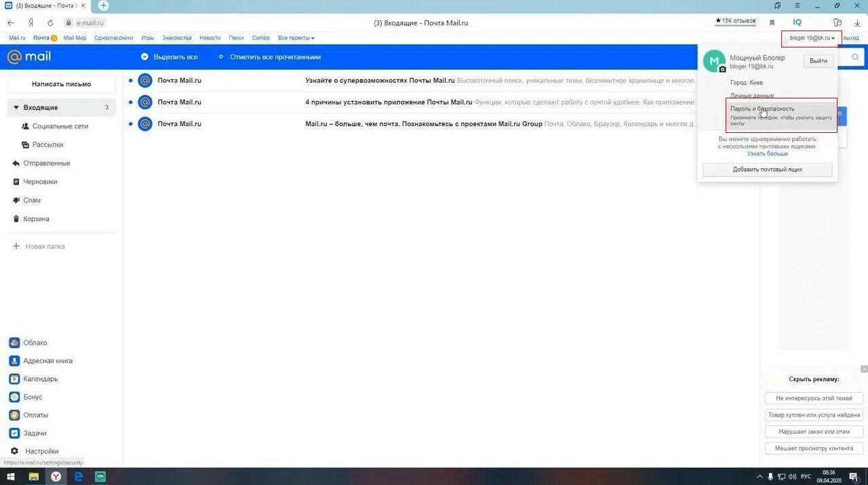The image size is (868, 485).
Task: Open the Задачи icon
Action: (14, 433)
